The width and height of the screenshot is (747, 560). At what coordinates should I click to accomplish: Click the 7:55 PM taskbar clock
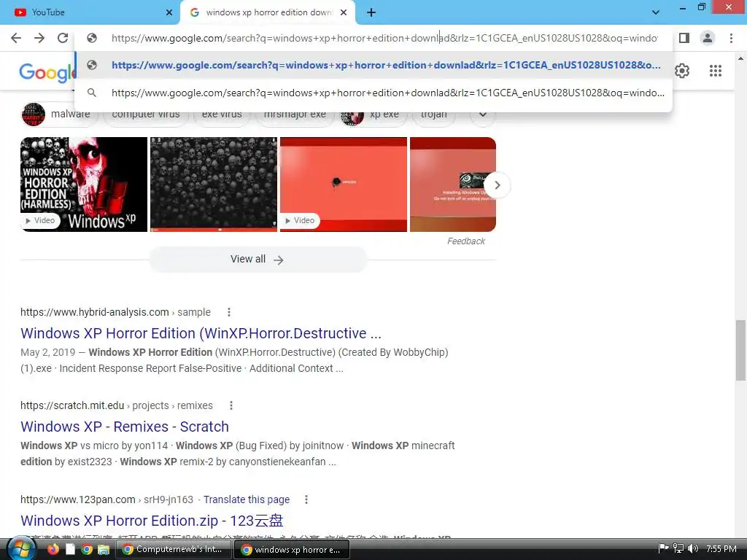click(x=721, y=548)
